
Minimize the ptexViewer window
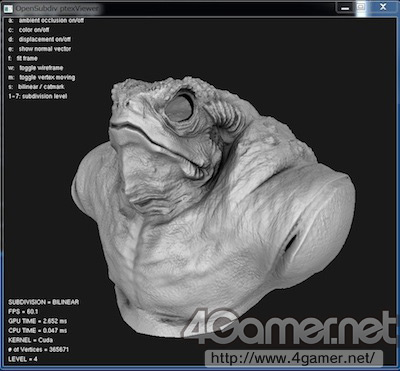point(345,7)
